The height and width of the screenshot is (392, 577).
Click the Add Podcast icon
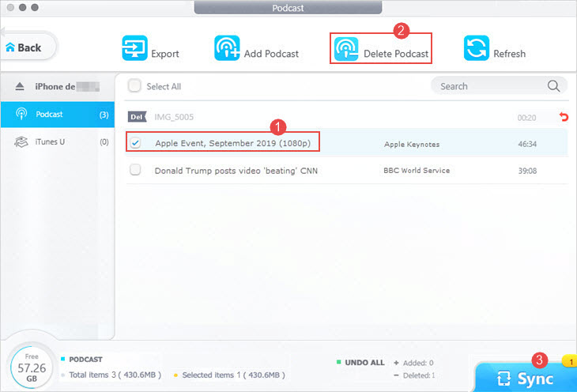pyautogui.click(x=227, y=48)
